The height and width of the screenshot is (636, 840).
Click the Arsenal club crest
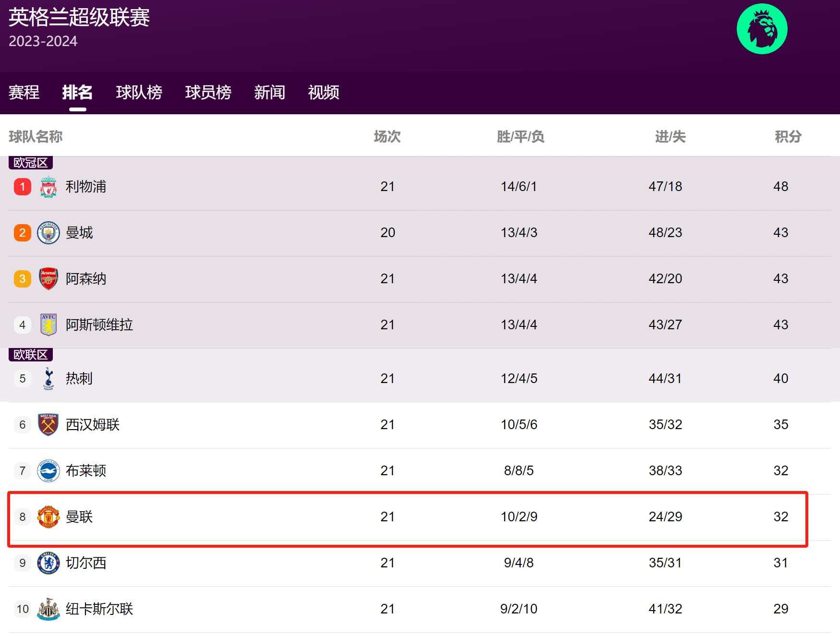(x=49, y=279)
